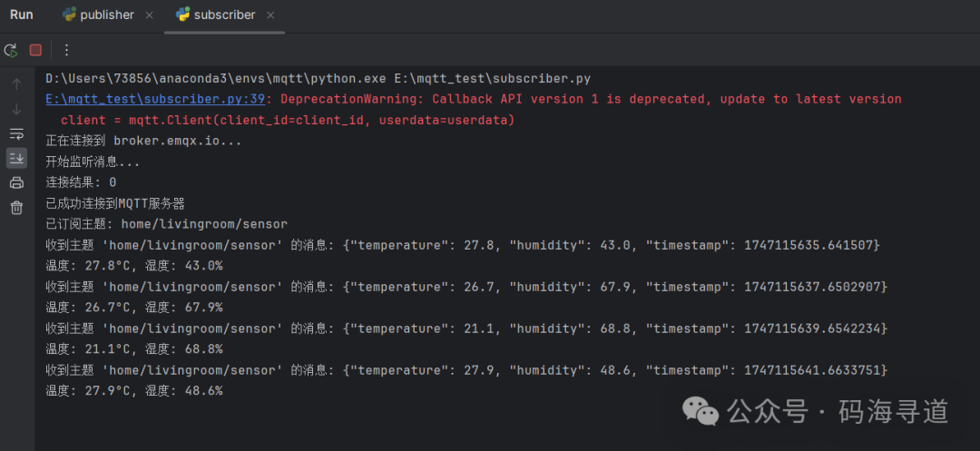Open the E:\mqtt_test\subscriber.py:39 link
980x451 pixels.
coord(156,99)
